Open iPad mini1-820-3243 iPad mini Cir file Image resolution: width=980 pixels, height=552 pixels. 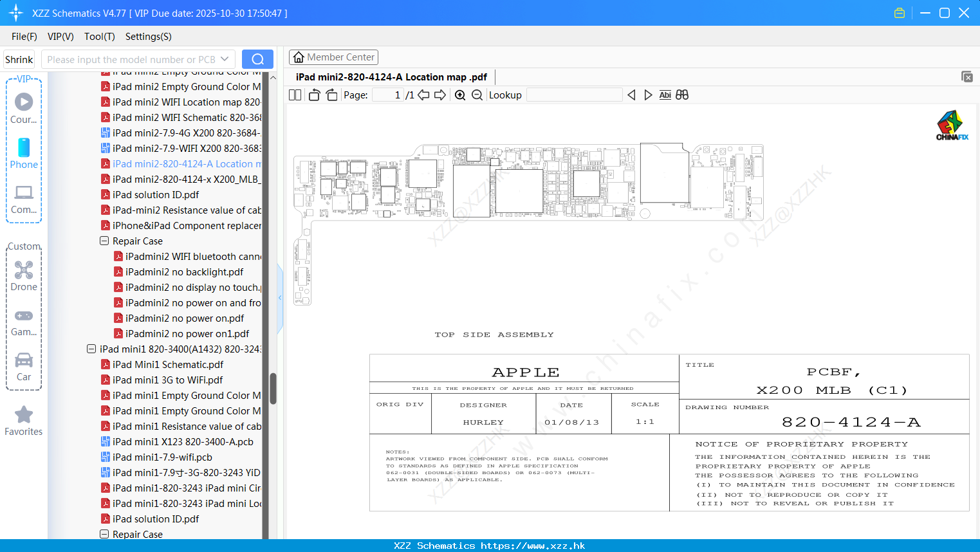(181, 488)
